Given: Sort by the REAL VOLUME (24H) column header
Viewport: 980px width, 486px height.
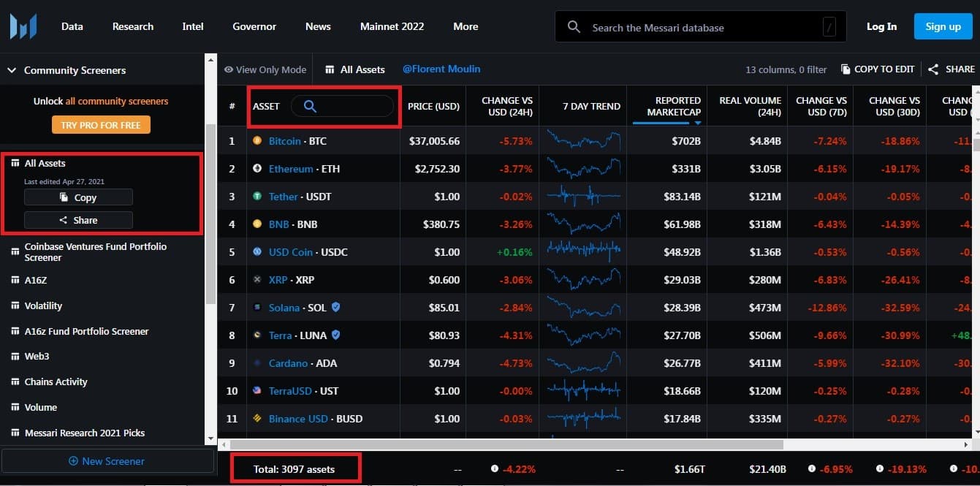Looking at the screenshot, I should (750, 106).
